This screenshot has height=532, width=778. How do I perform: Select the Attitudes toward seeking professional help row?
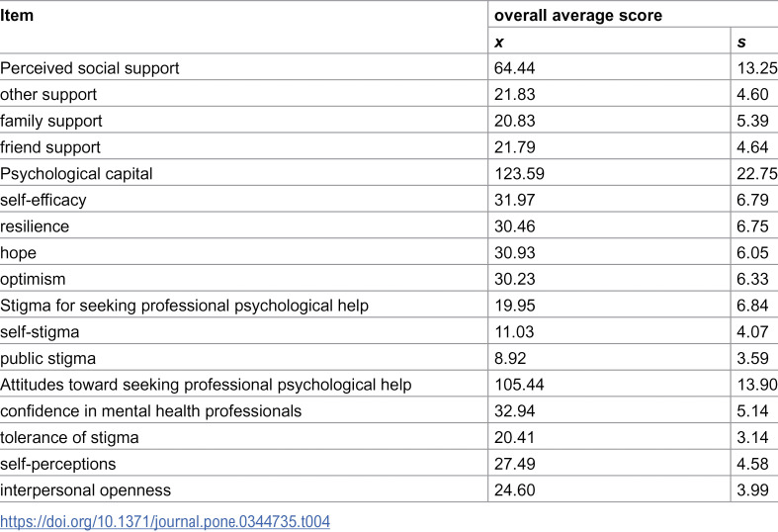click(x=389, y=385)
